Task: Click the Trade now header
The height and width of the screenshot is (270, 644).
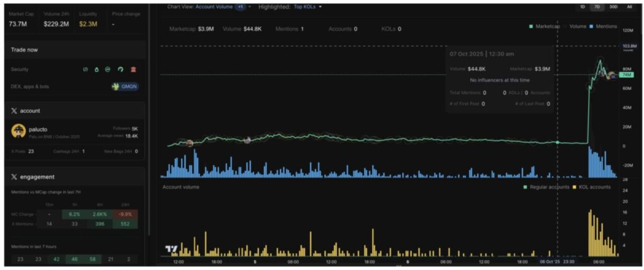Action: click(x=25, y=50)
